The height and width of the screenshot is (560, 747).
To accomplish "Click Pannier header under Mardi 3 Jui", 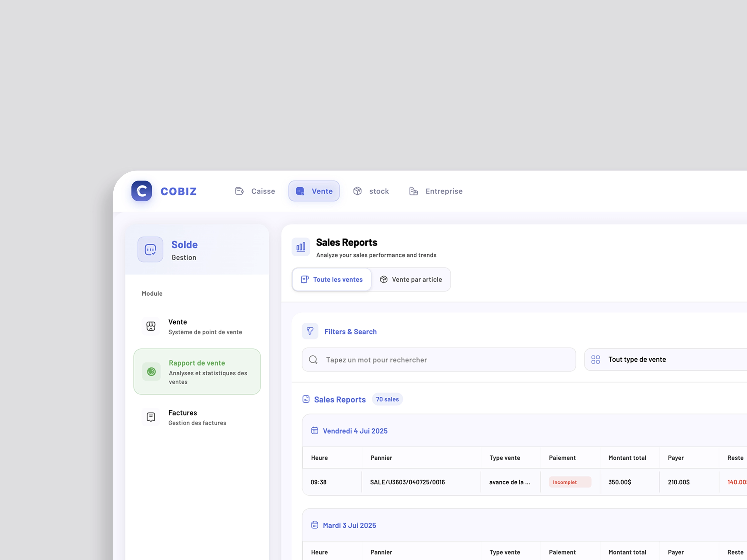I will [381, 552].
